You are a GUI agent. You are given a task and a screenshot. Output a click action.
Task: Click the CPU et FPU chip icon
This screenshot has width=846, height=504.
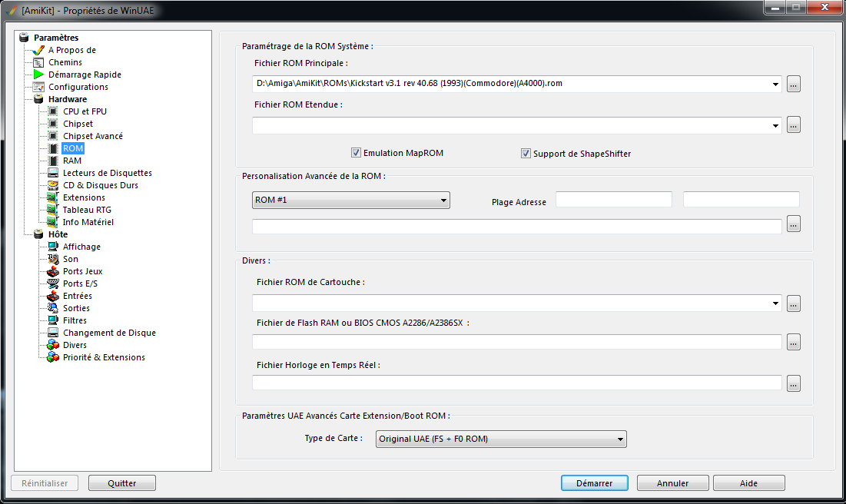[53, 111]
